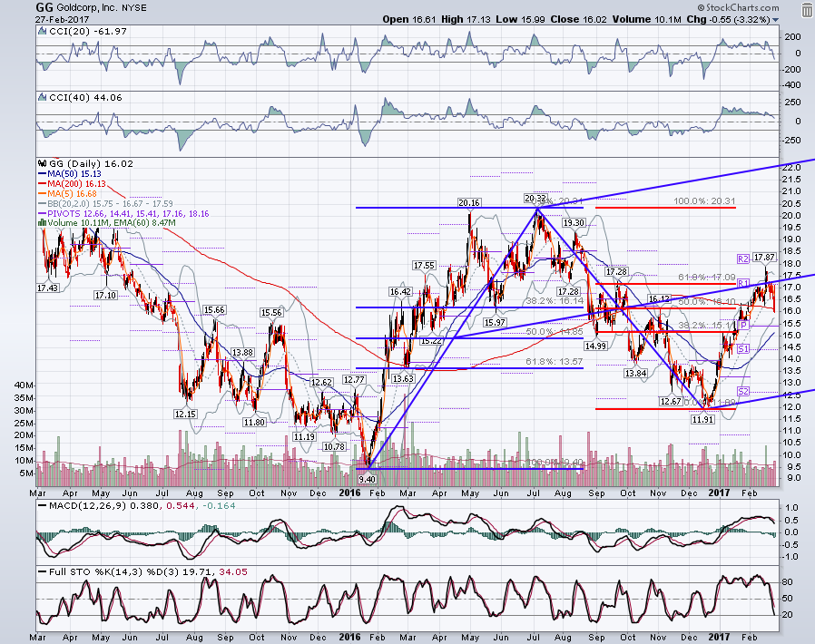Screen dimensions: 815x644
Task: Click the MA(50) 15.13 legend entry
Action: point(70,173)
